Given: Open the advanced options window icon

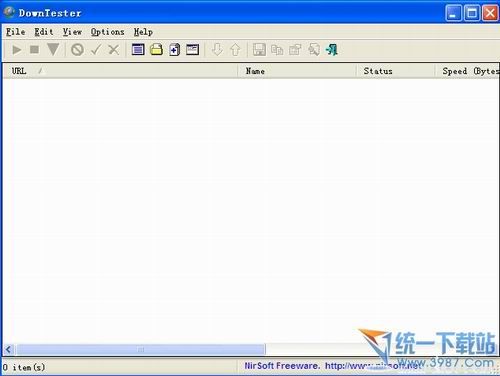Looking at the screenshot, I should click(138, 50).
